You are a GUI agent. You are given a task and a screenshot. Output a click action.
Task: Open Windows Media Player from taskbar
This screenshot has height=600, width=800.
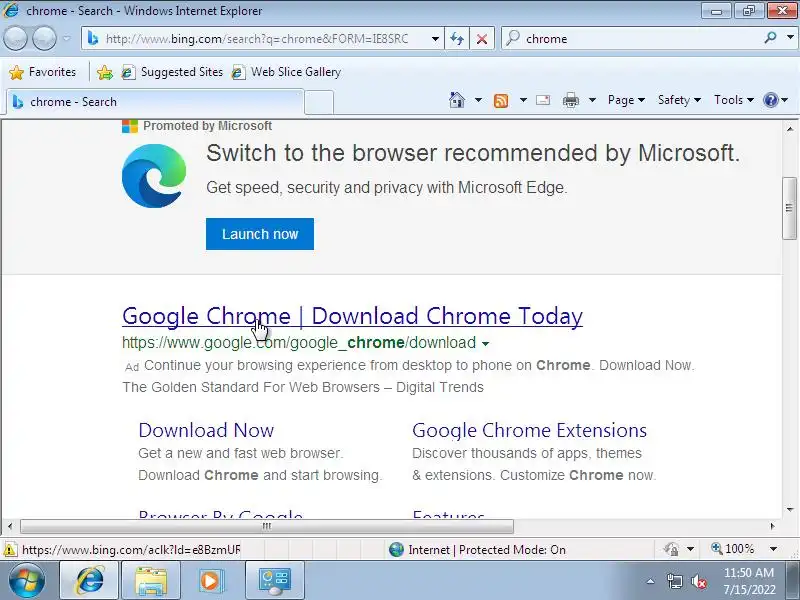coord(211,581)
